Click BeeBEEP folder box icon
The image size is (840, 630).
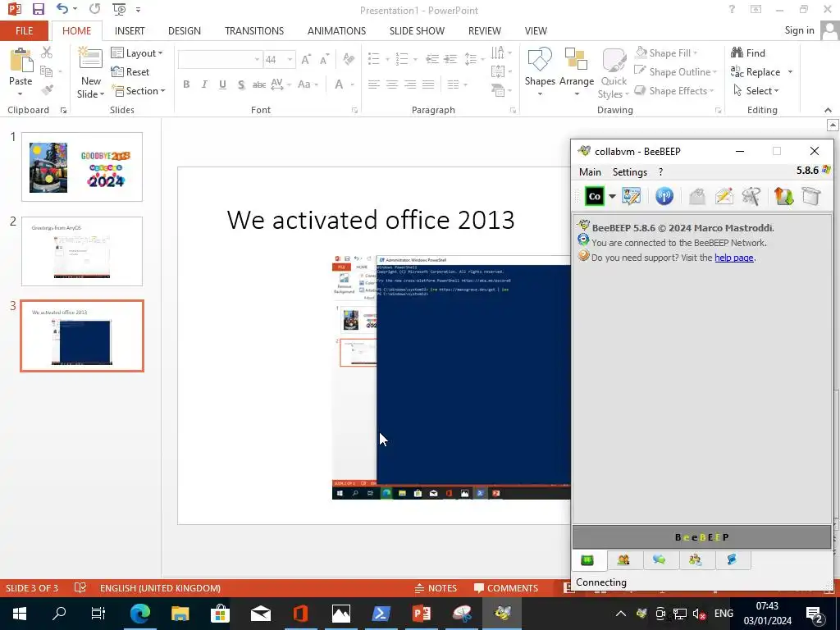coord(811,196)
